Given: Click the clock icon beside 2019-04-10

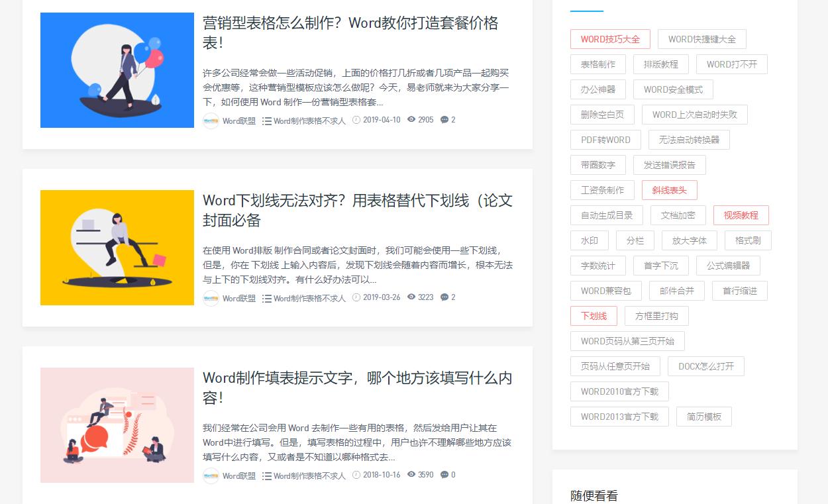Looking at the screenshot, I should point(356,120).
